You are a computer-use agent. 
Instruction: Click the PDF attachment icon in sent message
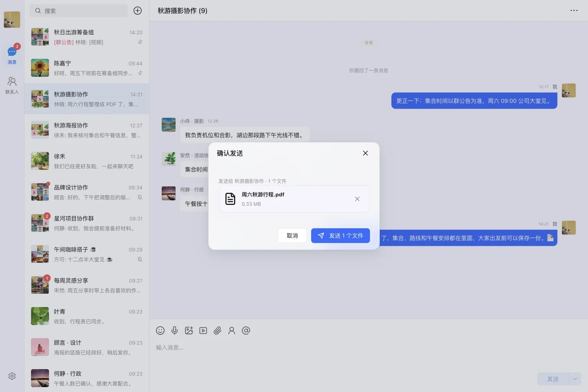pos(550,238)
